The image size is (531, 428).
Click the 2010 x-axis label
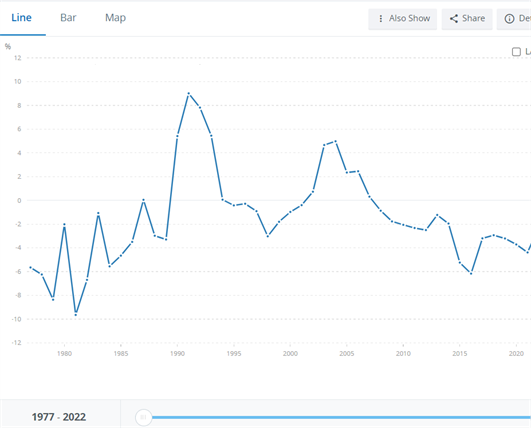click(403, 354)
